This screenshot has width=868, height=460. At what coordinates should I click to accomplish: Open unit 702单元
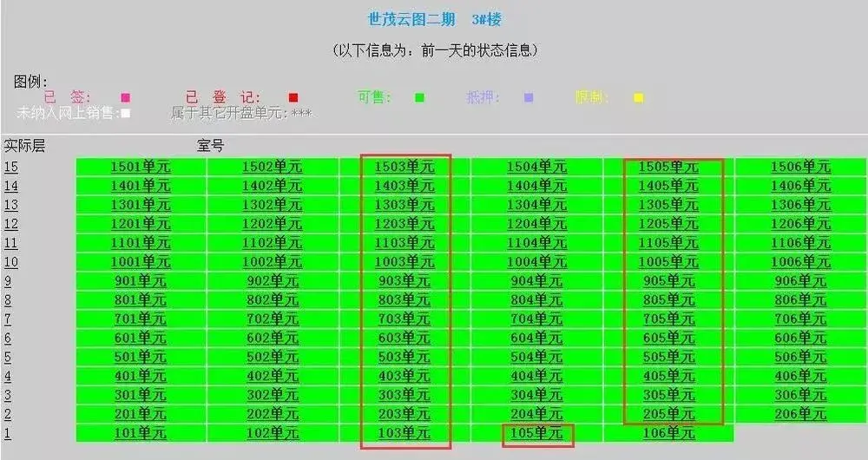pyautogui.click(x=273, y=319)
